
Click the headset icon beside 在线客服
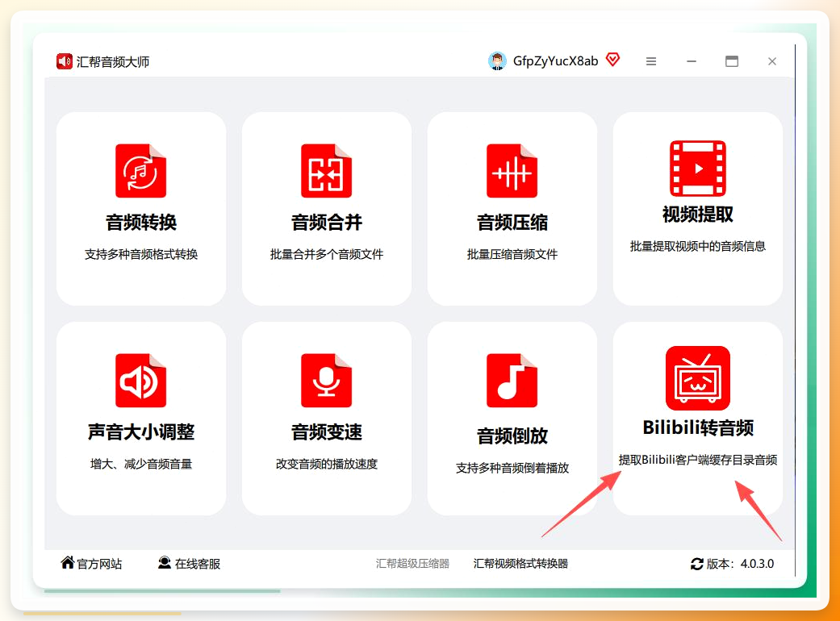[165, 563]
